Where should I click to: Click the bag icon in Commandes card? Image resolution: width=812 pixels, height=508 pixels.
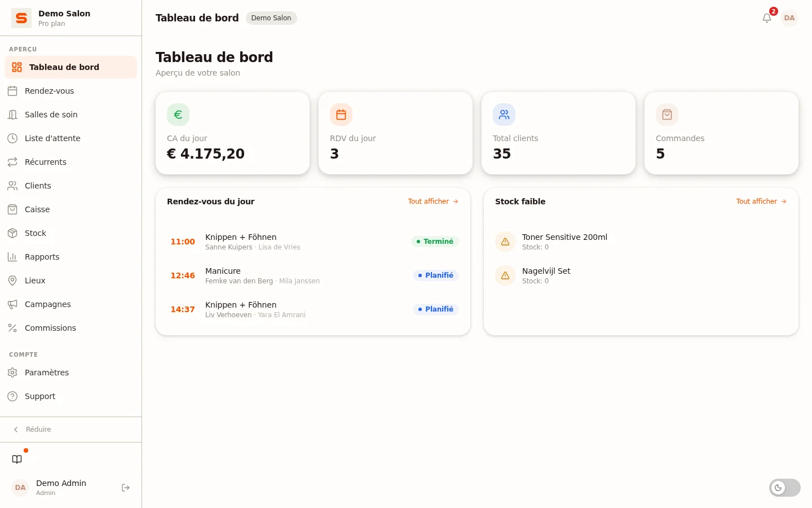click(x=667, y=115)
